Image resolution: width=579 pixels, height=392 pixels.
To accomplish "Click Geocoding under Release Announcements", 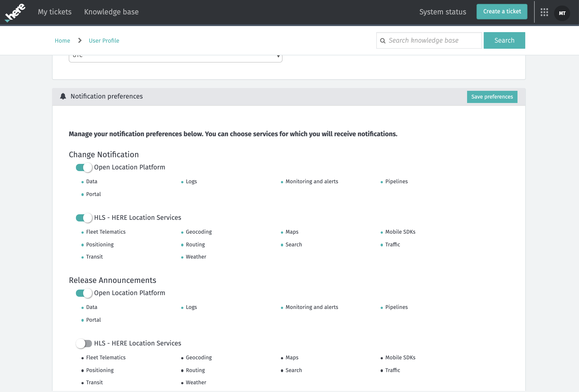I will [x=199, y=358].
